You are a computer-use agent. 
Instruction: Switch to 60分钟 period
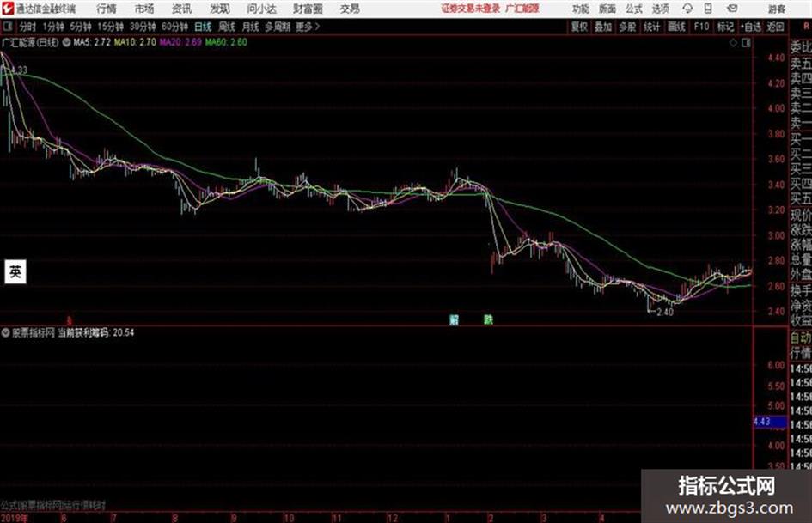click(x=175, y=27)
